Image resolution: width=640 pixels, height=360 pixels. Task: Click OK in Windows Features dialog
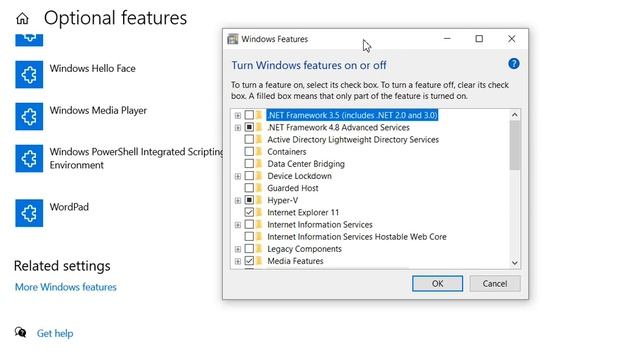(x=437, y=284)
